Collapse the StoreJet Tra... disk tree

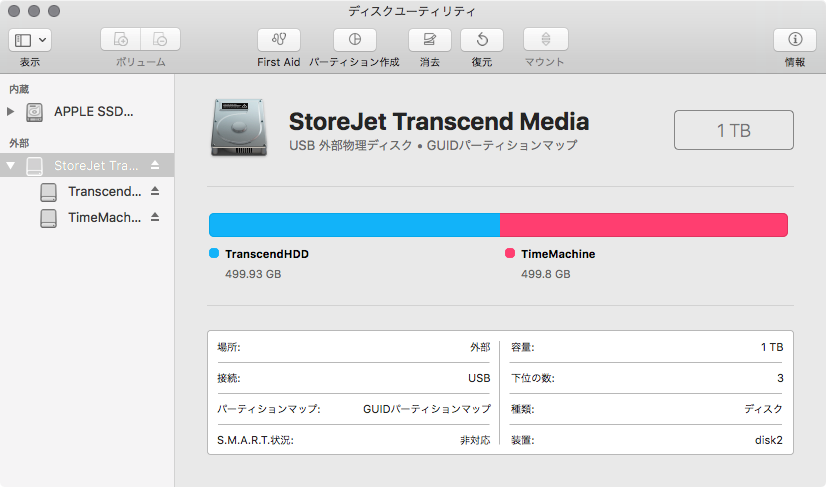[10, 165]
